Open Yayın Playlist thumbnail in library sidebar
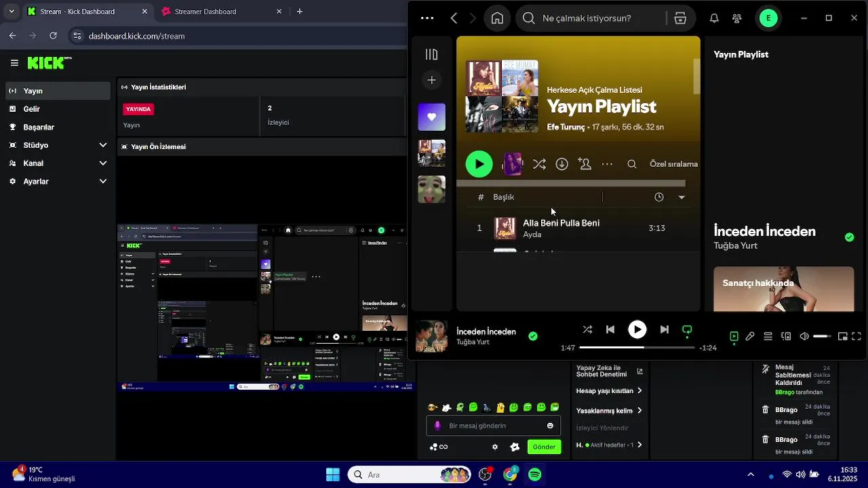The height and width of the screenshot is (488, 868). coord(431,153)
